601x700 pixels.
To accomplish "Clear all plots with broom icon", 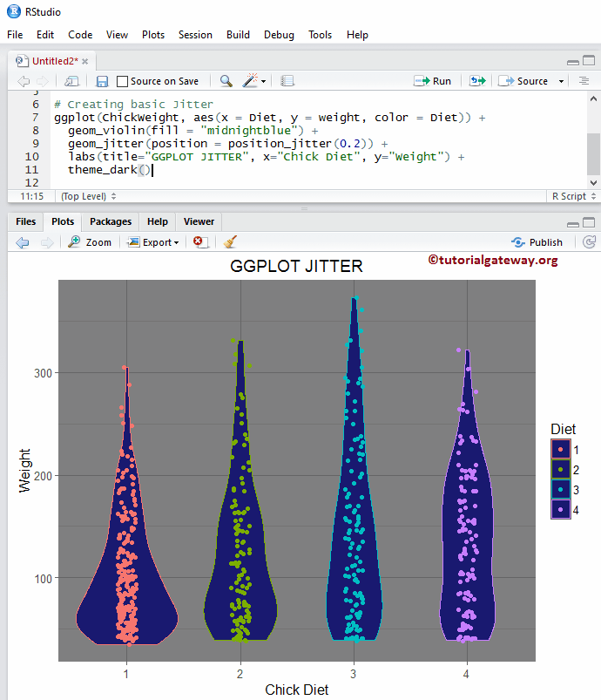I will [230, 242].
